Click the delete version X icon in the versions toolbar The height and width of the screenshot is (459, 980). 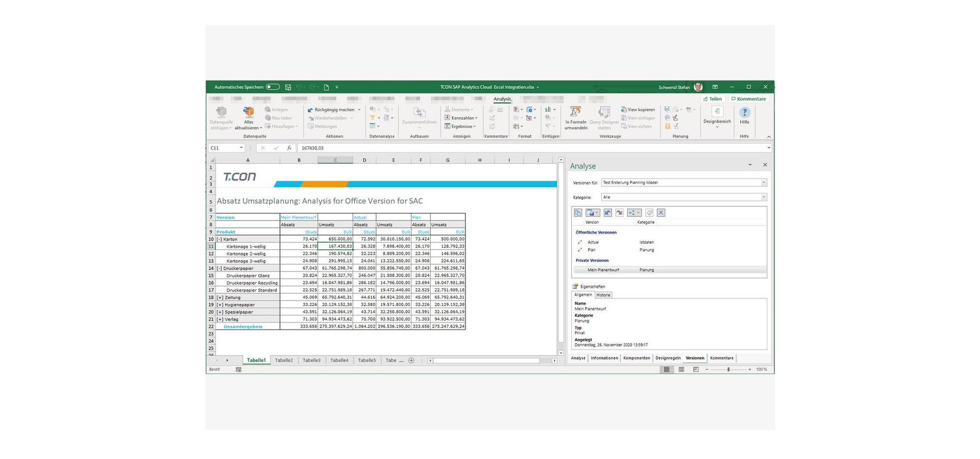click(x=661, y=213)
